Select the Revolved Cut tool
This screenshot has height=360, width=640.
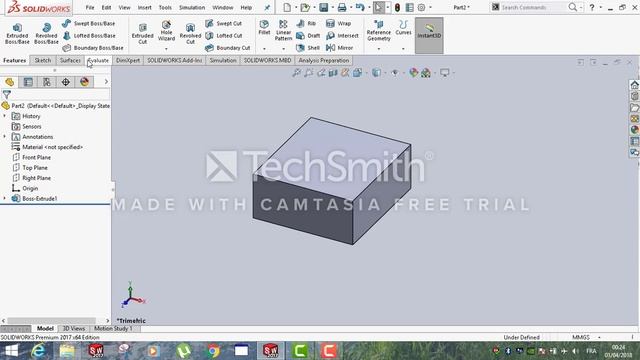coord(190,33)
